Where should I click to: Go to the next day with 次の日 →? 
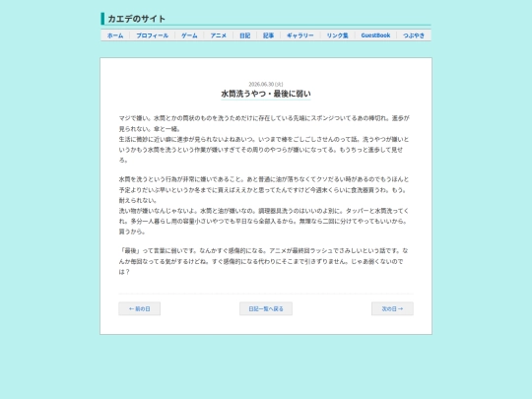pyautogui.click(x=392, y=308)
